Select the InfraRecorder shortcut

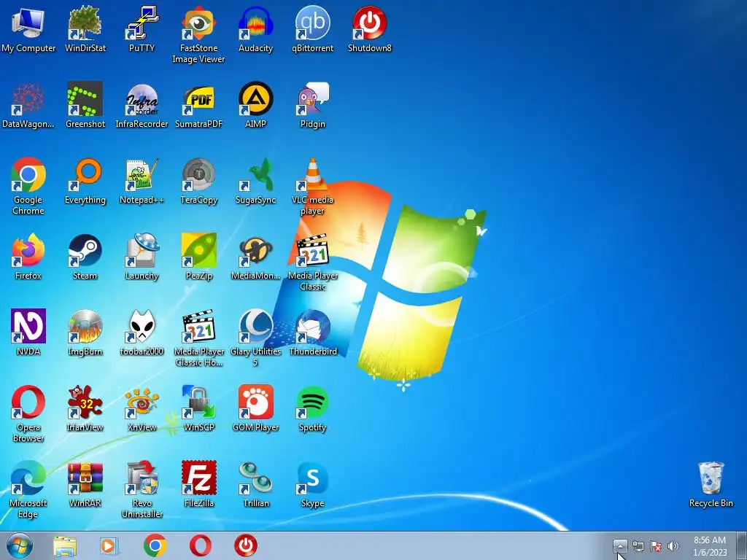(142, 105)
